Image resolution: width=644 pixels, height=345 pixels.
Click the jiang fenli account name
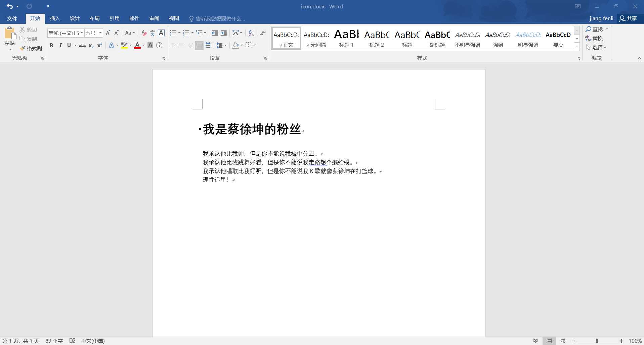[x=601, y=18]
